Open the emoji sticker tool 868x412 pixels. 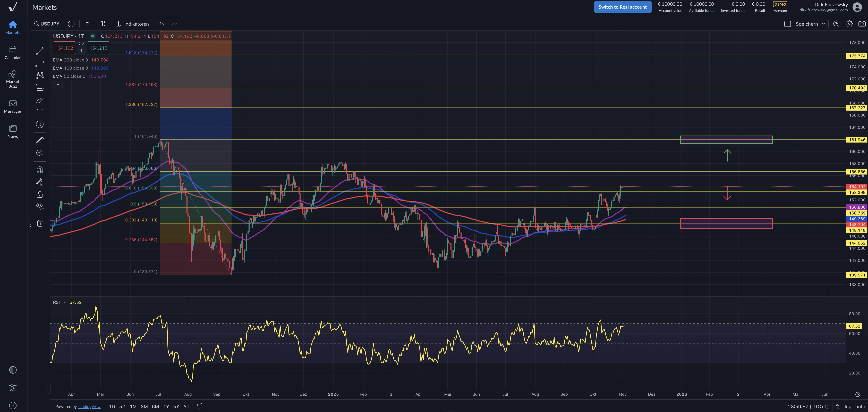click(39, 124)
